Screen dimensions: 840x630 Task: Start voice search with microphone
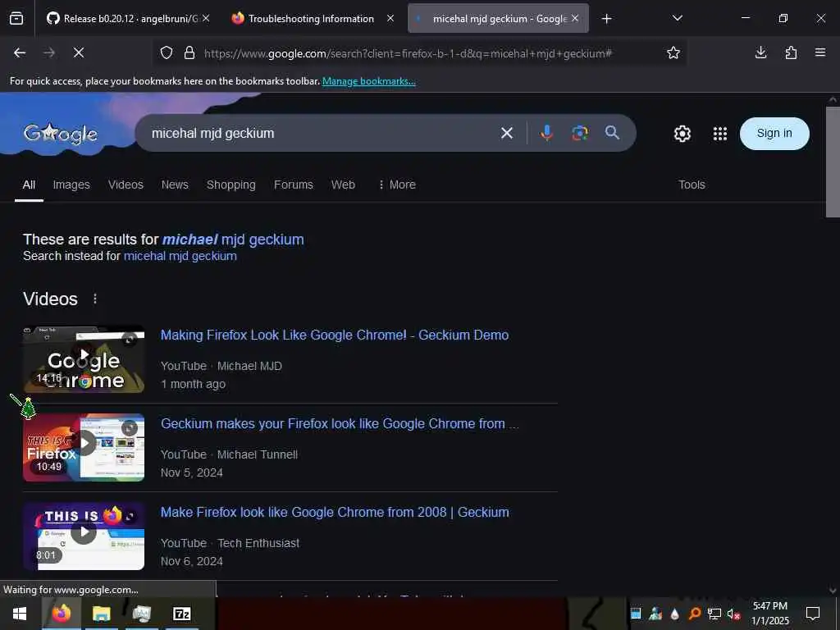[x=546, y=133]
